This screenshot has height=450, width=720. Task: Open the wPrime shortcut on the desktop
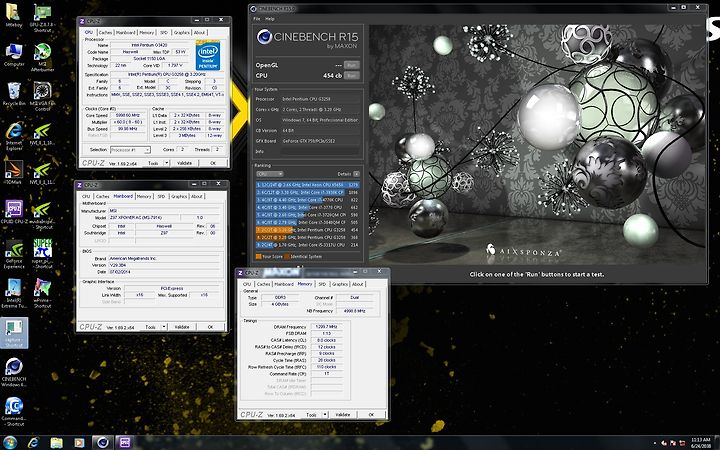(42, 293)
